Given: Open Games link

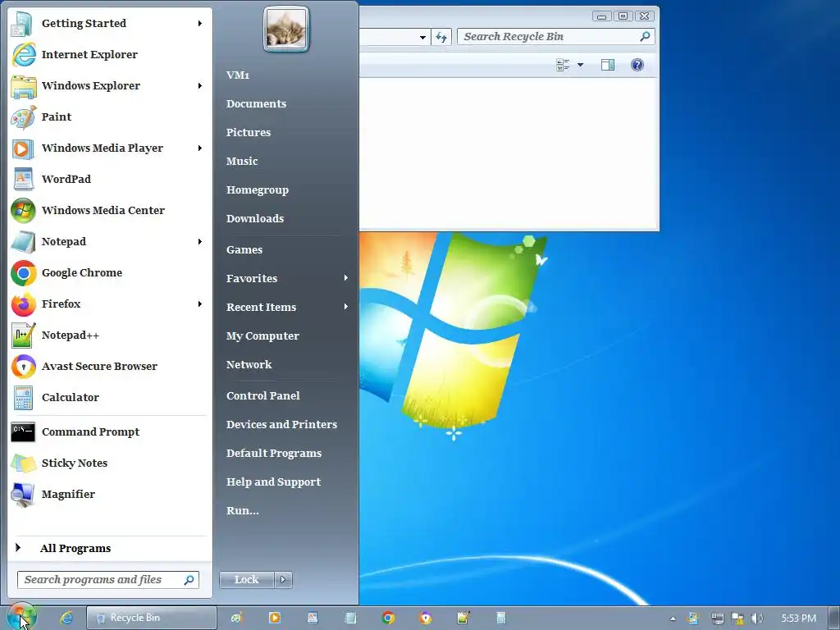Looking at the screenshot, I should [x=244, y=249].
